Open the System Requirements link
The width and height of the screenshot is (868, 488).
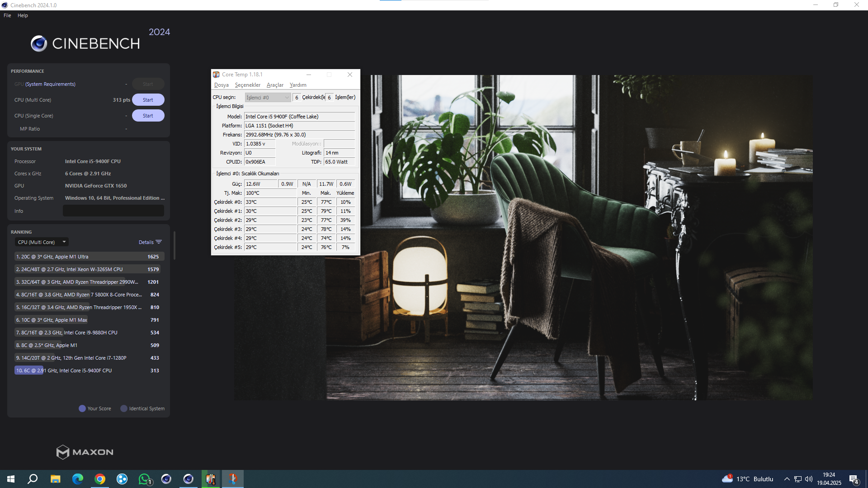(x=50, y=84)
